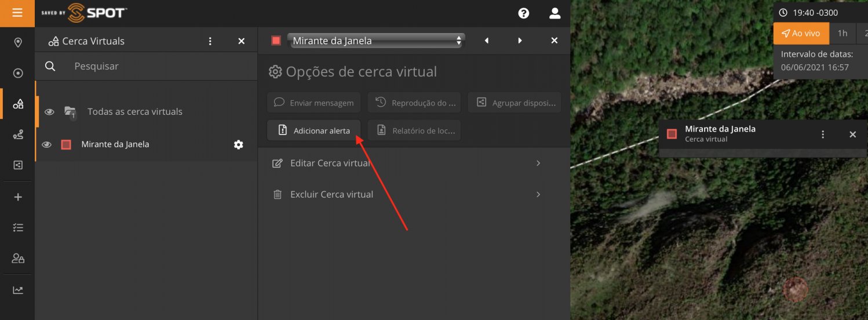Hide the Mirante da Janela geofence

(x=47, y=144)
